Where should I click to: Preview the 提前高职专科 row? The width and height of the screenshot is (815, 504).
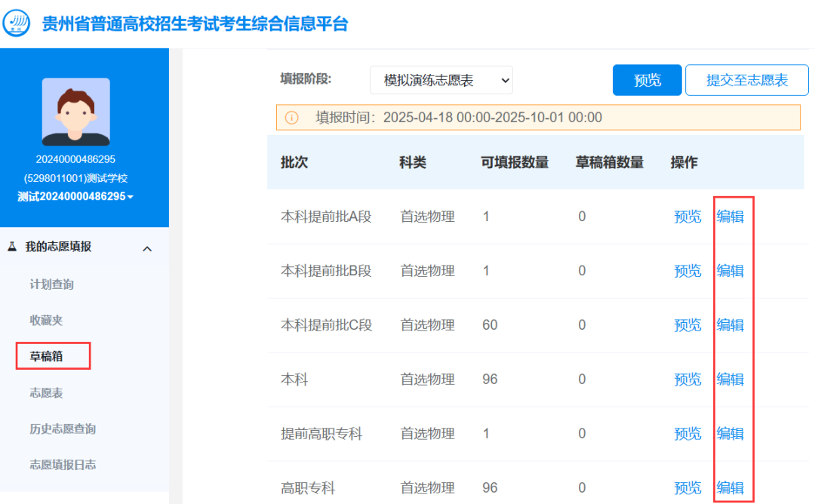tap(687, 434)
